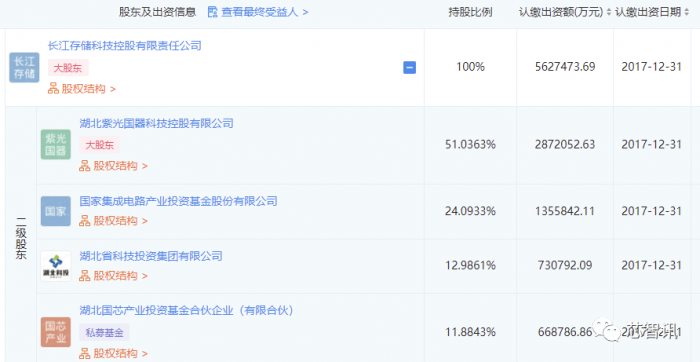Click the 国家 blue logo icon
This screenshot has height=362, width=700.
tap(56, 211)
